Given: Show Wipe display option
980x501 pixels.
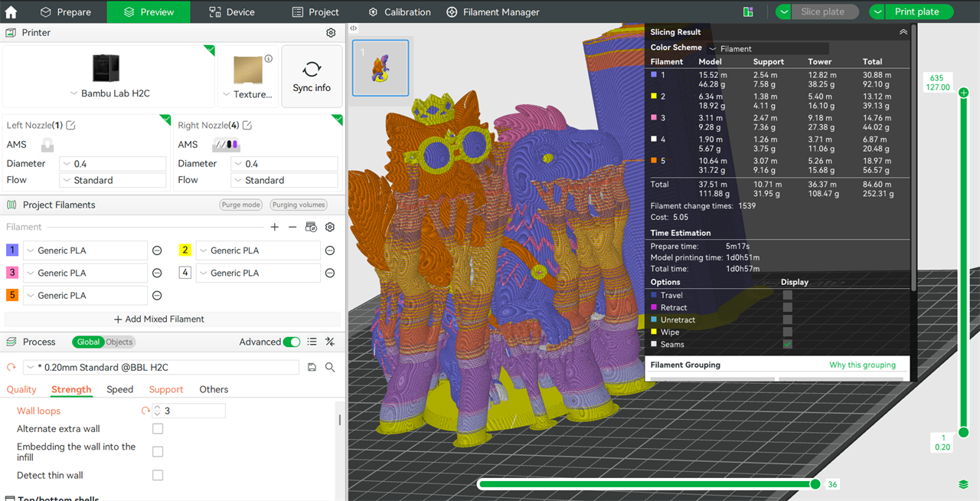Looking at the screenshot, I should point(787,332).
